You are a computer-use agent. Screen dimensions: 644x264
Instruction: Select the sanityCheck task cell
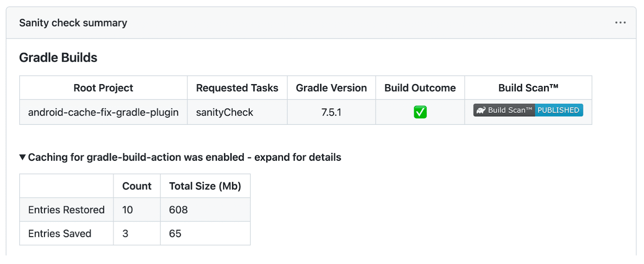[237, 112]
